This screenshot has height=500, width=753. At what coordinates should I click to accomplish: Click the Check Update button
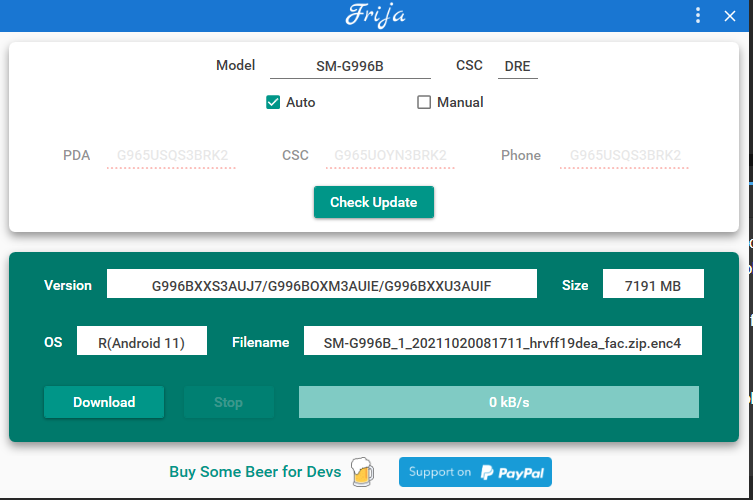374,202
